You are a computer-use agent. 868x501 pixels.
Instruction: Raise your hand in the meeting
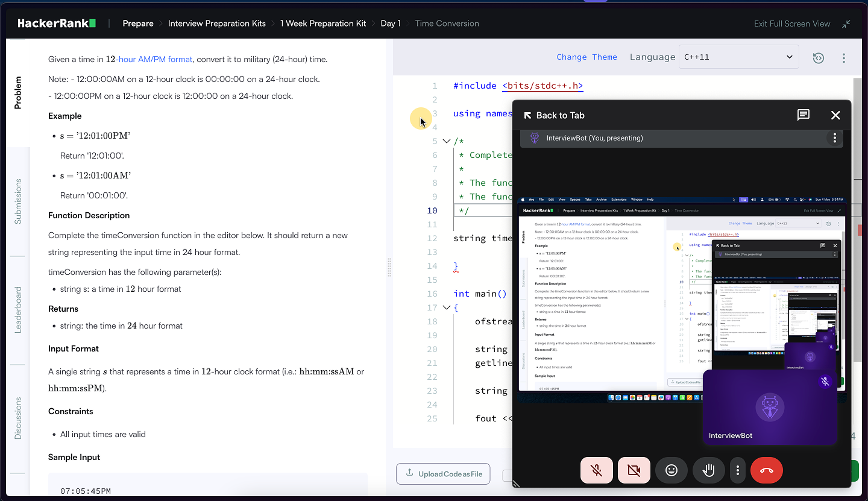709,470
